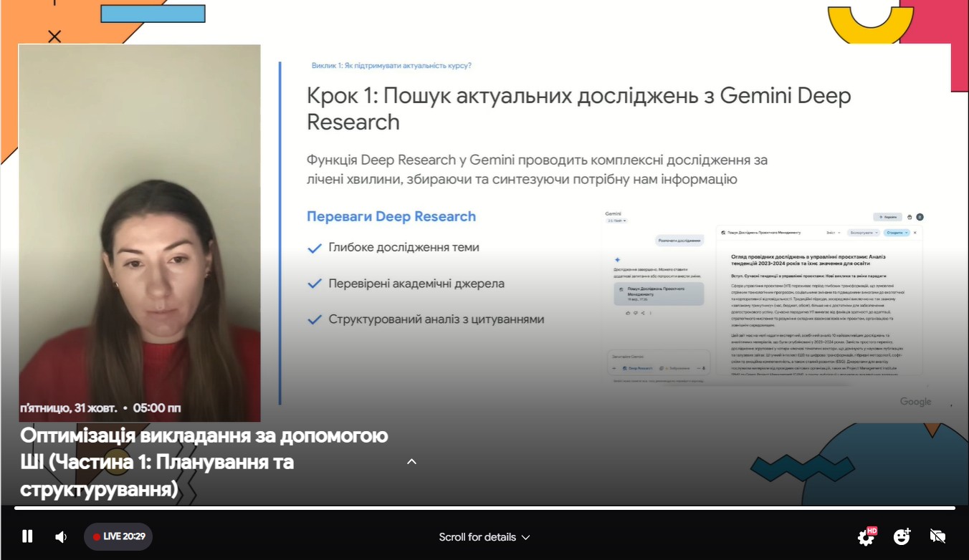Select the Deep Research chip in prompt box

click(x=637, y=368)
